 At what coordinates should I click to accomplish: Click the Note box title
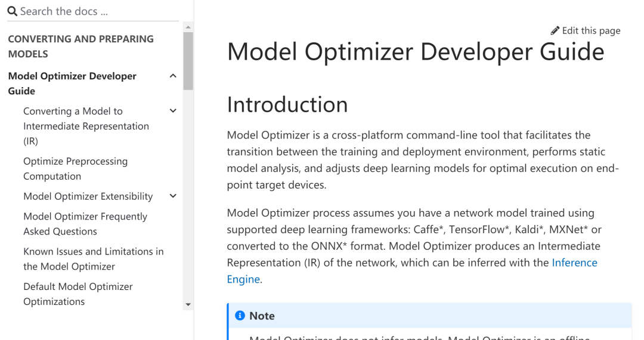[x=262, y=316]
